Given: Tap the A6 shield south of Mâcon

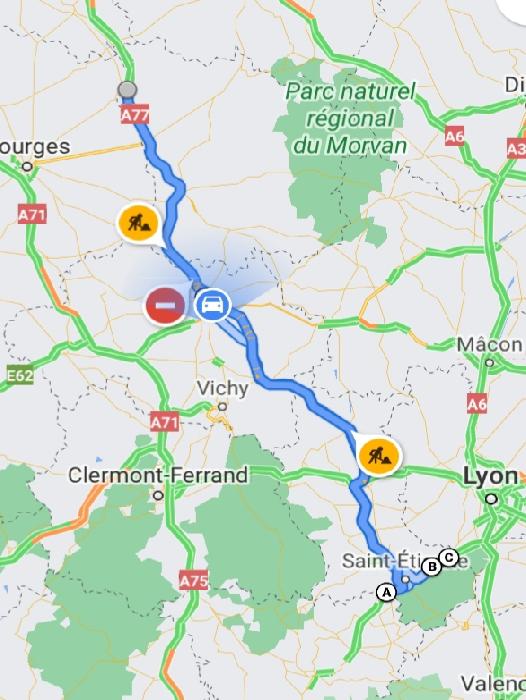Looking at the screenshot, I should 477,405.
